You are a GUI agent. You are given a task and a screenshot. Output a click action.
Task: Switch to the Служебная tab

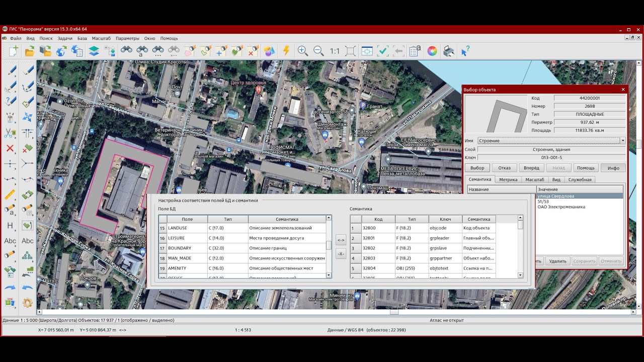580,179
